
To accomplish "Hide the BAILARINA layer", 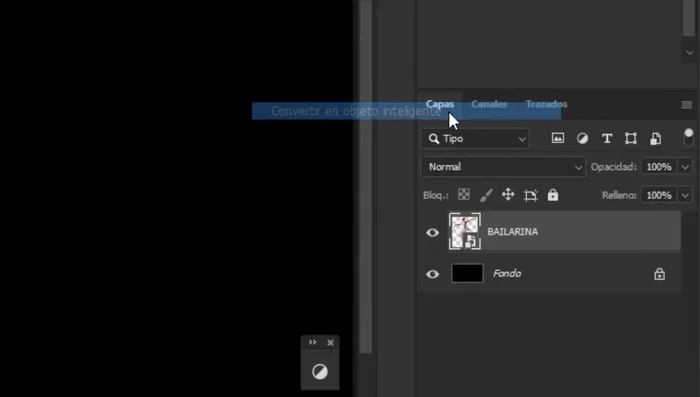I will point(432,232).
